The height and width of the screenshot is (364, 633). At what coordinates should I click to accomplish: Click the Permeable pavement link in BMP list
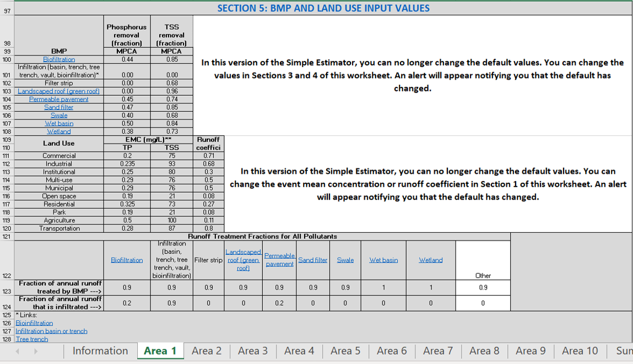point(59,99)
